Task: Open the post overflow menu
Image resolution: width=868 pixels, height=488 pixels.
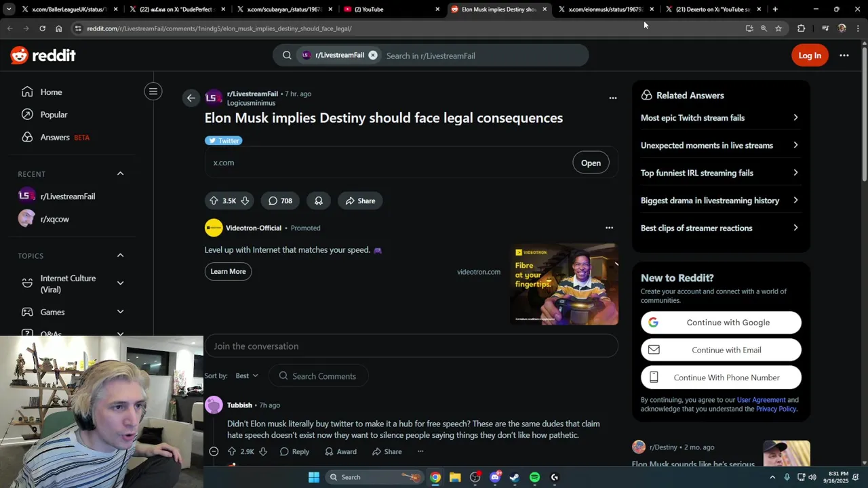Action: tap(613, 98)
